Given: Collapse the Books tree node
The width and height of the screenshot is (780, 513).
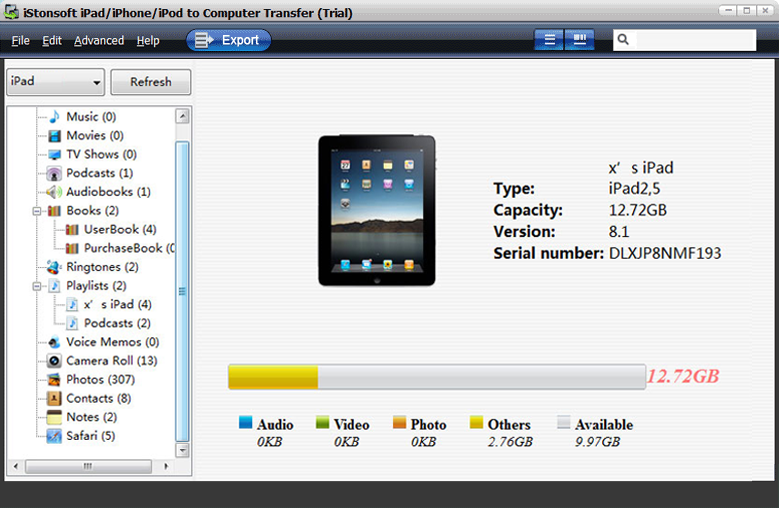Looking at the screenshot, I should (36, 211).
